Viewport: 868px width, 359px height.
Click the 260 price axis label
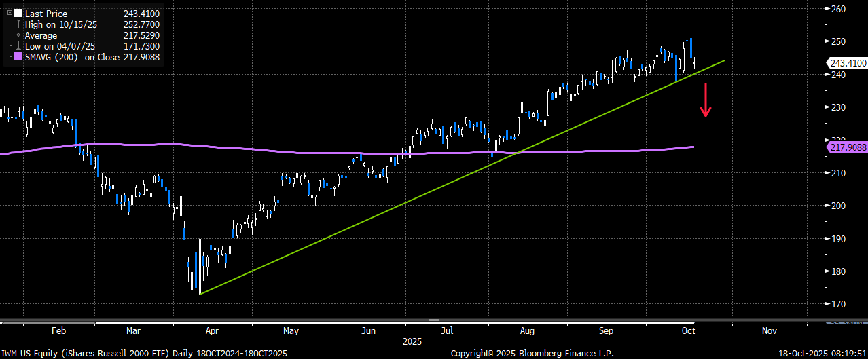[838, 9]
